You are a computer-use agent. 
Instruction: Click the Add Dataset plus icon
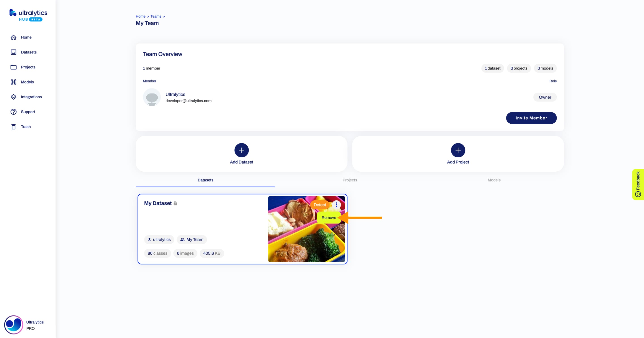[241, 150]
